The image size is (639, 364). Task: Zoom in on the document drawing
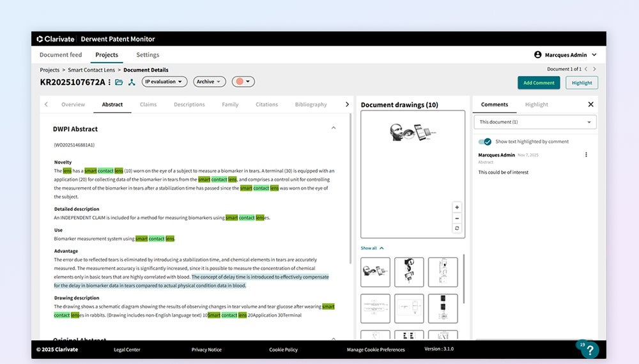pyautogui.click(x=457, y=208)
